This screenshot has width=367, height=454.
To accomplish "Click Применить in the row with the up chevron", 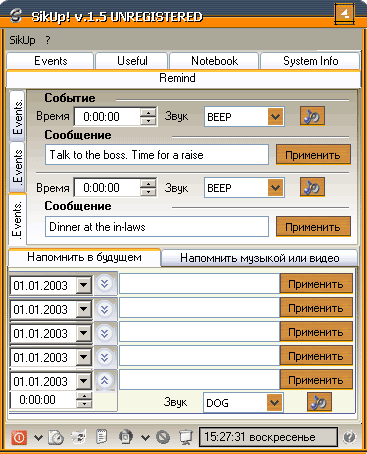I will [316, 380].
